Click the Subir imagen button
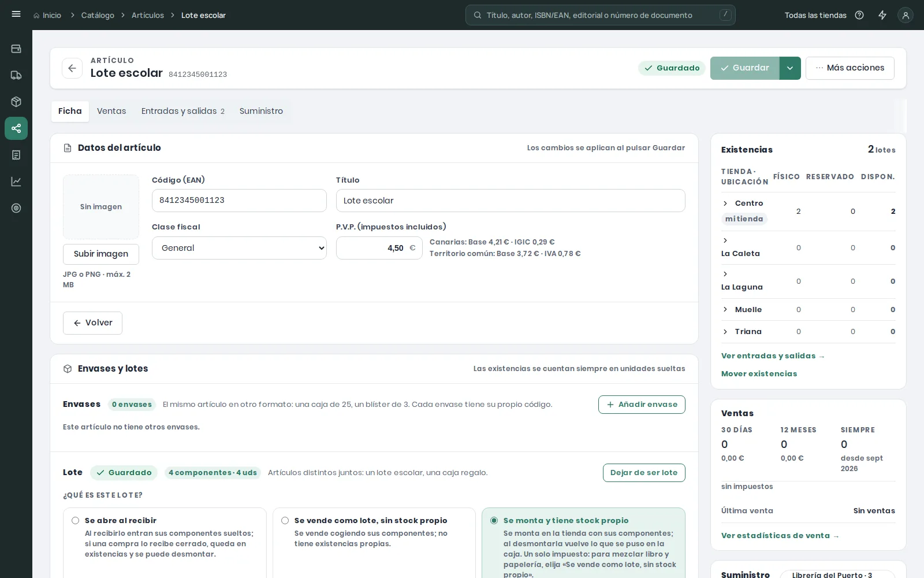This screenshot has height=578, width=924. click(101, 254)
